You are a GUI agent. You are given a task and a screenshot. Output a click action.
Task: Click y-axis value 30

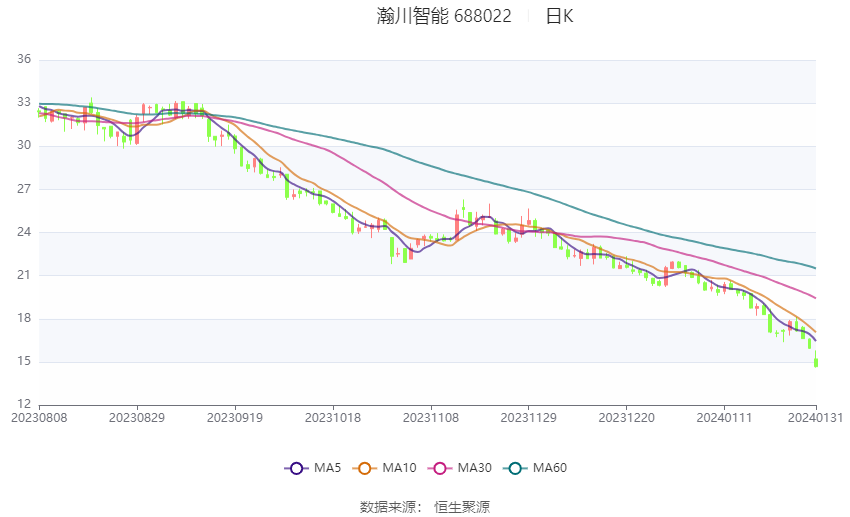click(24, 145)
